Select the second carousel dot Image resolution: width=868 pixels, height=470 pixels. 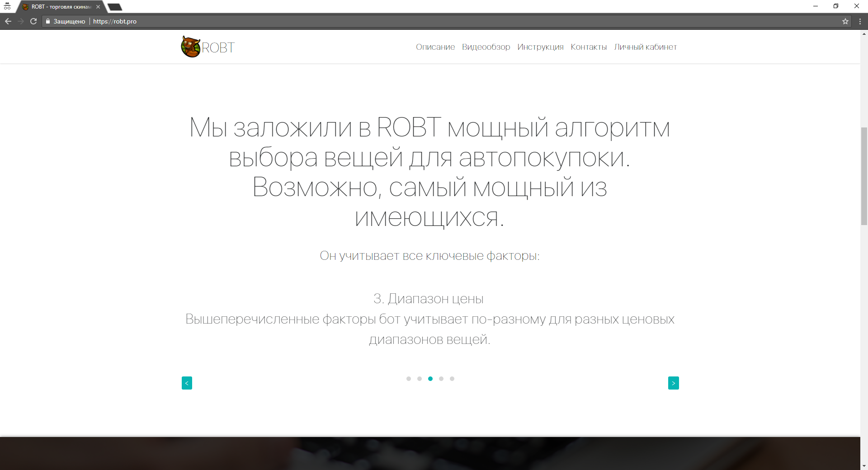(420, 379)
